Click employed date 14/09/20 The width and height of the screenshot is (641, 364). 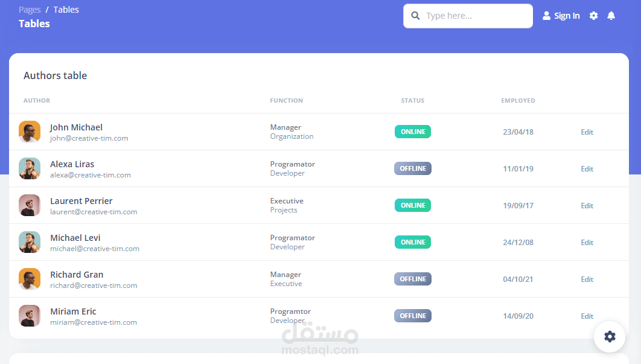point(518,316)
